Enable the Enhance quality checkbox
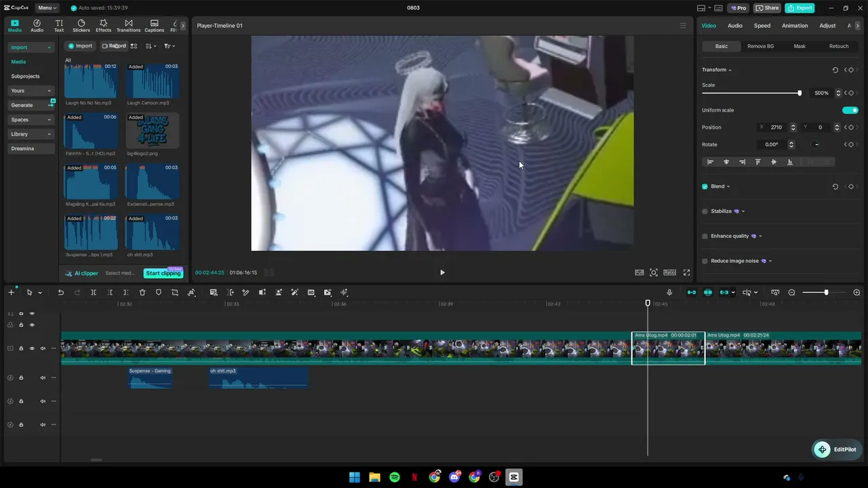 click(705, 236)
